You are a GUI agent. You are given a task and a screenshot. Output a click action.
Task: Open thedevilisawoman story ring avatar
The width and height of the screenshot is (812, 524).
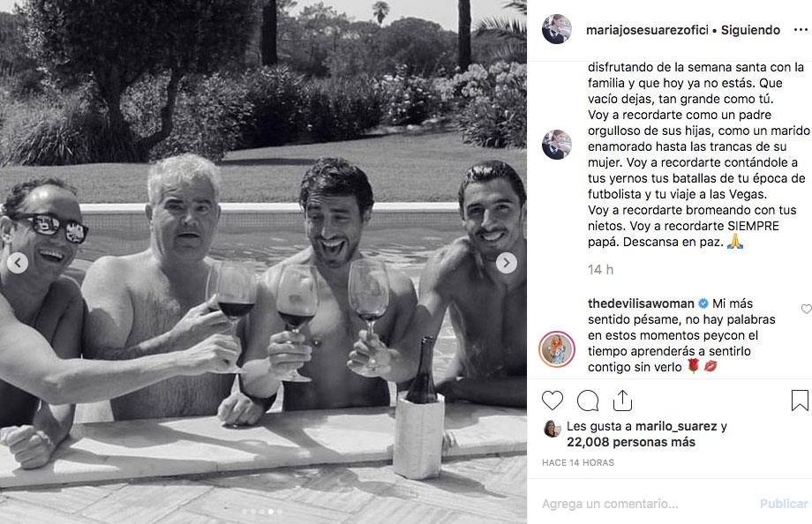point(557,349)
